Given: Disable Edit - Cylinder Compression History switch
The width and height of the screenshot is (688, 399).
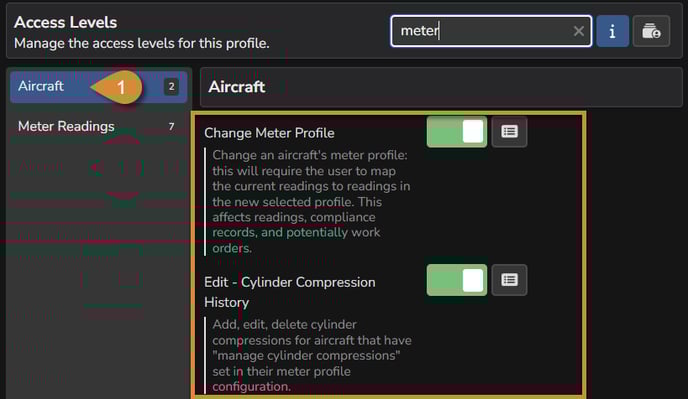Looking at the screenshot, I should click(457, 280).
